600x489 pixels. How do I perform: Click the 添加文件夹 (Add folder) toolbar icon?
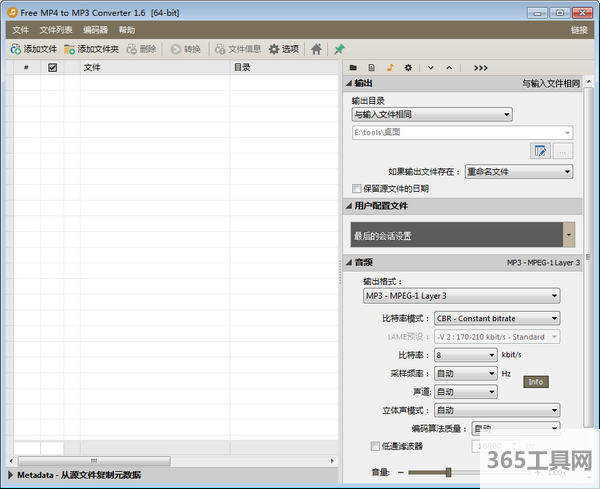(90, 48)
